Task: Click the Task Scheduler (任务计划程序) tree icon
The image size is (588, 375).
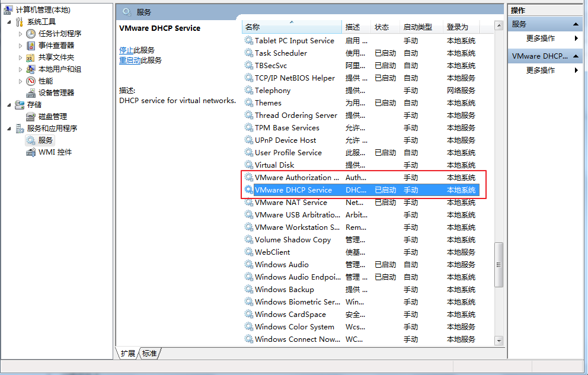Action: click(x=31, y=34)
